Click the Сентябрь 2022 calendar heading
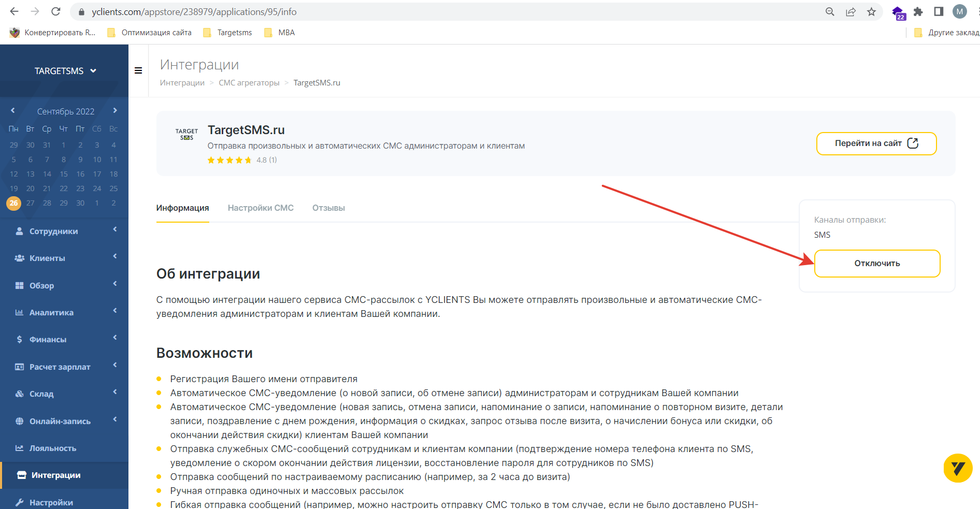 (x=66, y=111)
